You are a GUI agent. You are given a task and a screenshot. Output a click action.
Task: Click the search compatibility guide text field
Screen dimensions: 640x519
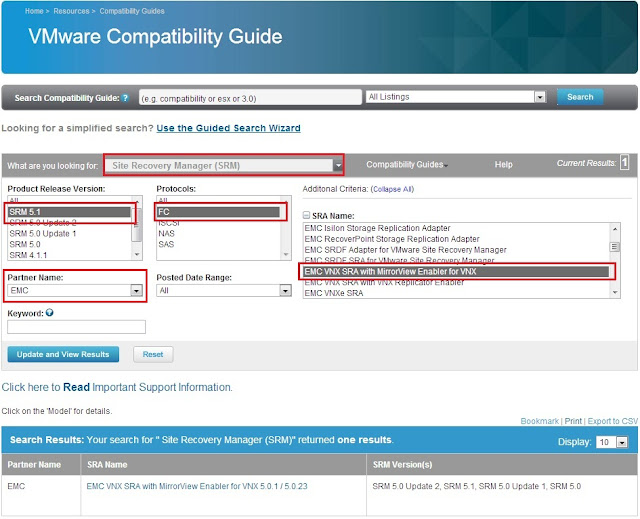click(x=250, y=98)
